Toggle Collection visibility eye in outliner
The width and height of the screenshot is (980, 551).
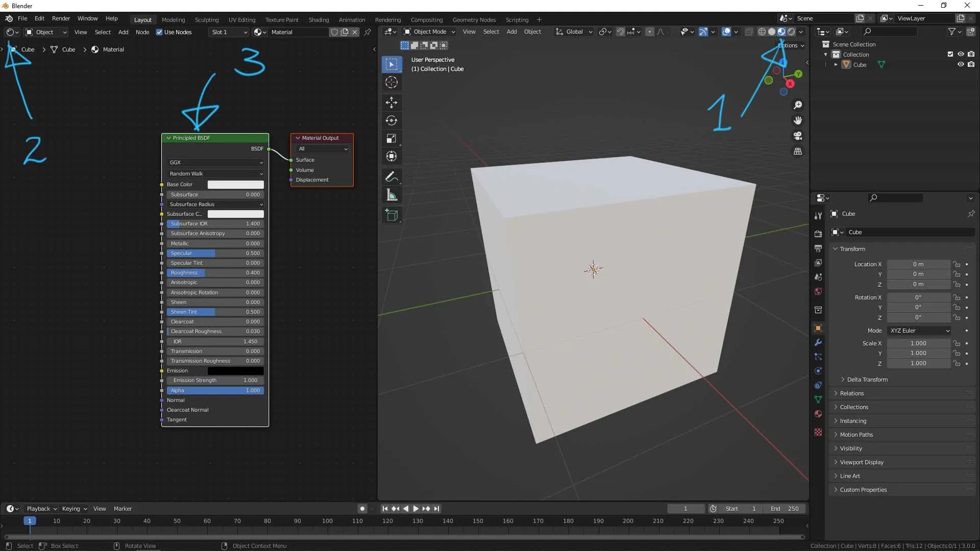pyautogui.click(x=961, y=54)
